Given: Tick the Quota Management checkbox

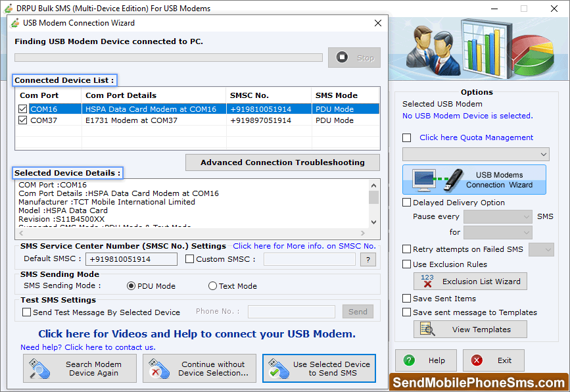Looking at the screenshot, I should 406,138.
